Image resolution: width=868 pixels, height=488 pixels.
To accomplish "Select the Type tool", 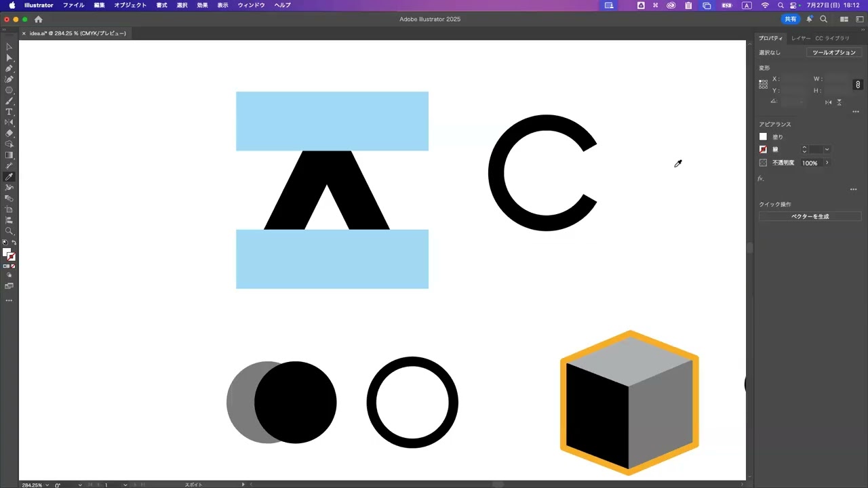I will point(9,112).
